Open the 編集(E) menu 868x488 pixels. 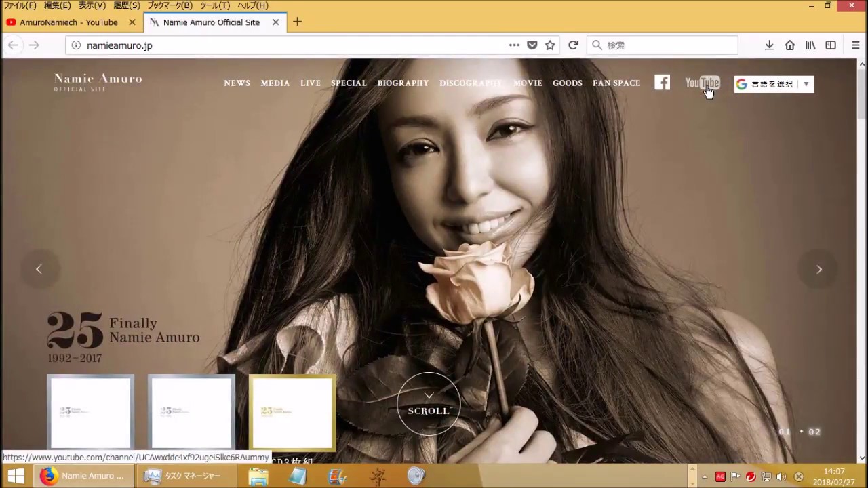click(x=57, y=5)
